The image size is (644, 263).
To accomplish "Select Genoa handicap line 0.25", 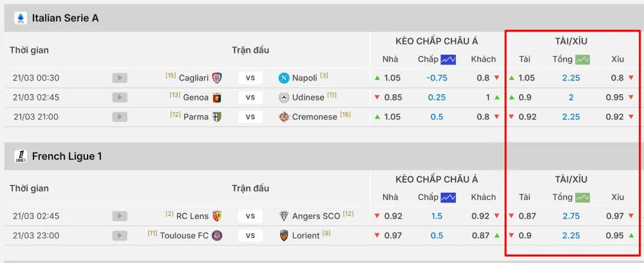I will coord(437,97).
